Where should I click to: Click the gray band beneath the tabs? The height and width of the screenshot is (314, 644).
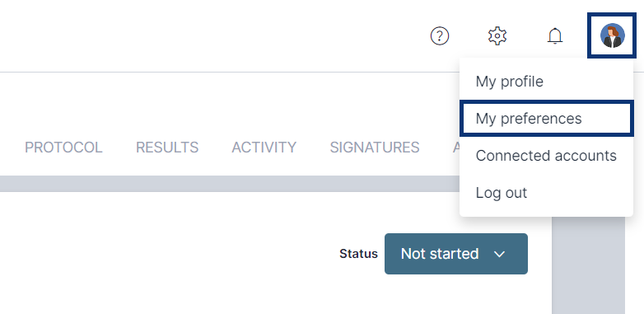230,184
